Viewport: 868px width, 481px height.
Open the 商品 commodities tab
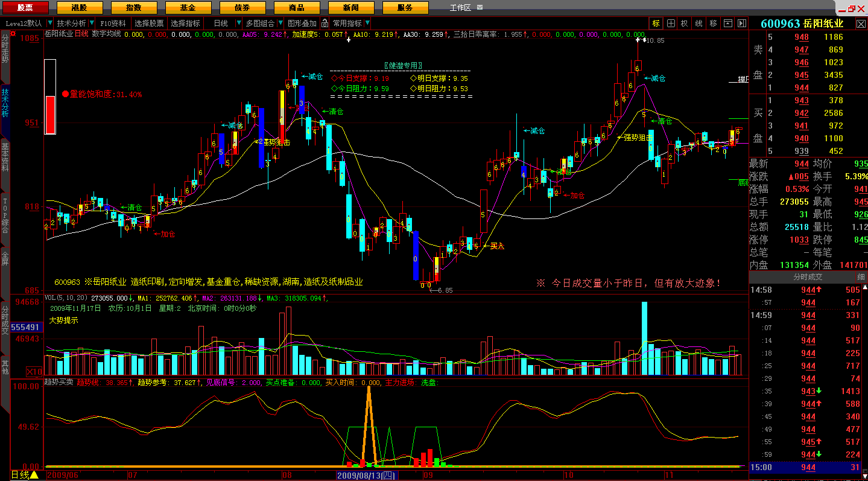(x=296, y=8)
